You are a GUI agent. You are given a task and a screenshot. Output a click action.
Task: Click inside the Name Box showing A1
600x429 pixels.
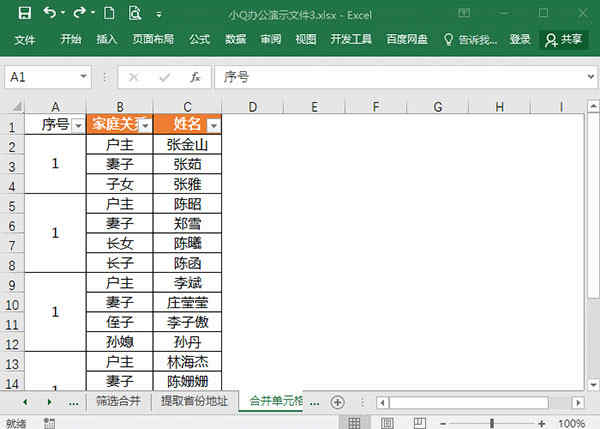tap(41, 77)
